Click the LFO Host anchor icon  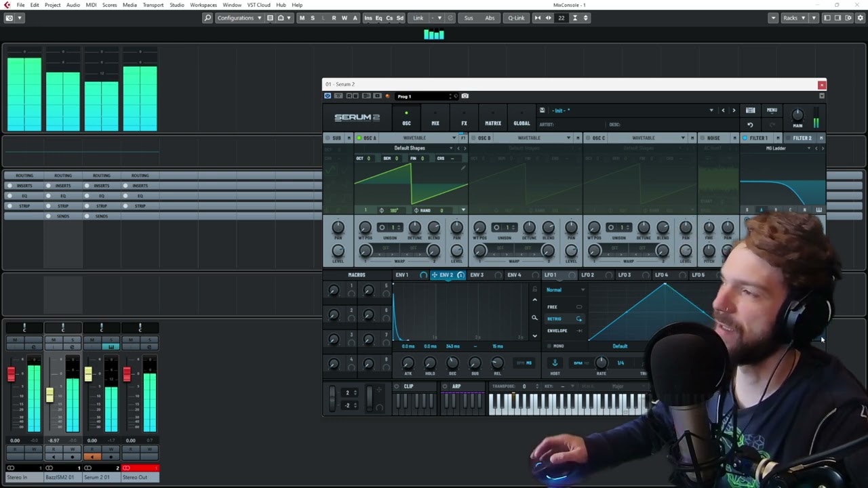point(555,363)
